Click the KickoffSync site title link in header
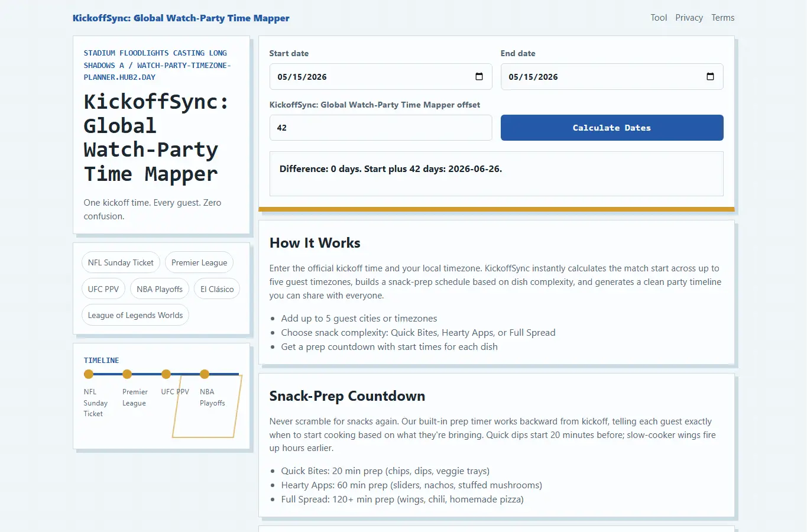This screenshot has height=532, width=807. 181,18
